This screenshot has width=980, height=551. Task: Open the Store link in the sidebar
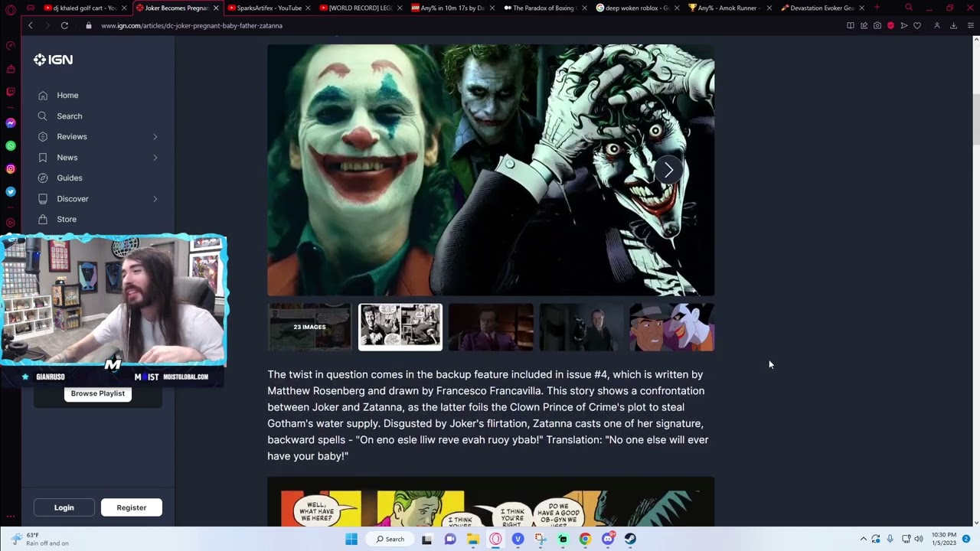pyautogui.click(x=67, y=220)
